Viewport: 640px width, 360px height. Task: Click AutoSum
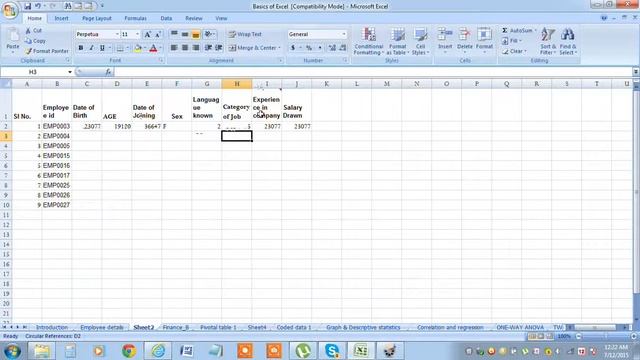pos(518,31)
